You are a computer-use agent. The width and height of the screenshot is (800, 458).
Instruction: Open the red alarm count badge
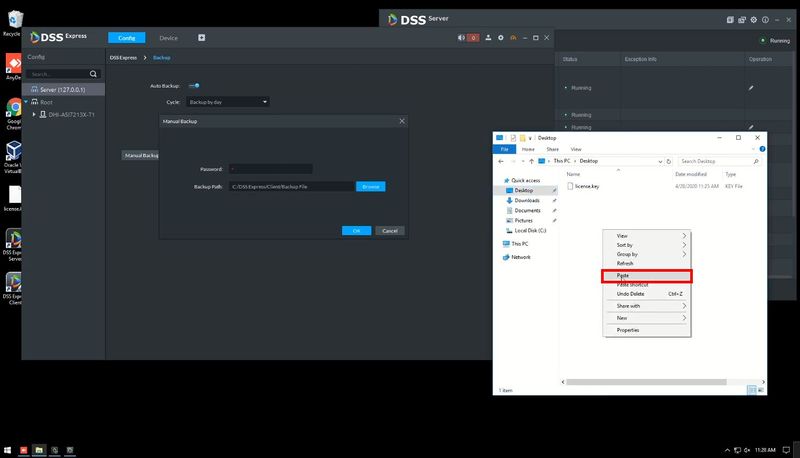coord(473,38)
